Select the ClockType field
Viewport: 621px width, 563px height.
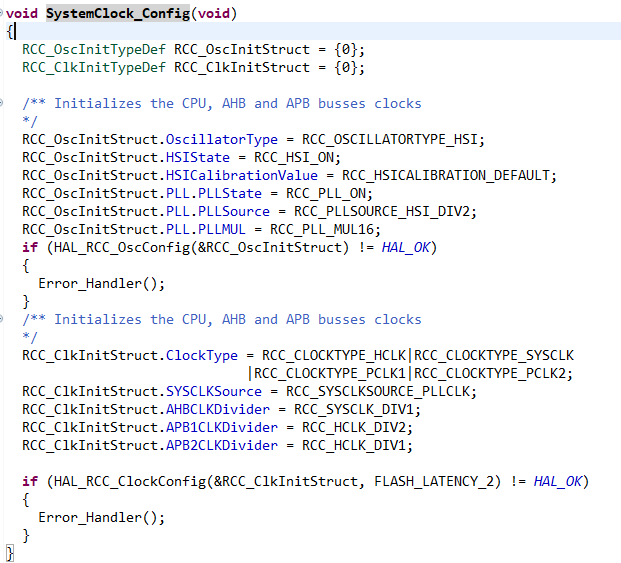coord(202,356)
